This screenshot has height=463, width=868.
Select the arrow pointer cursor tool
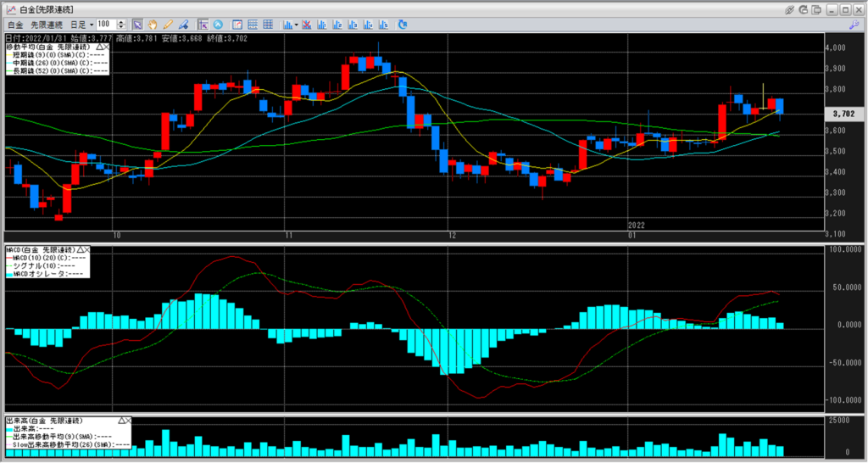[138, 25]
